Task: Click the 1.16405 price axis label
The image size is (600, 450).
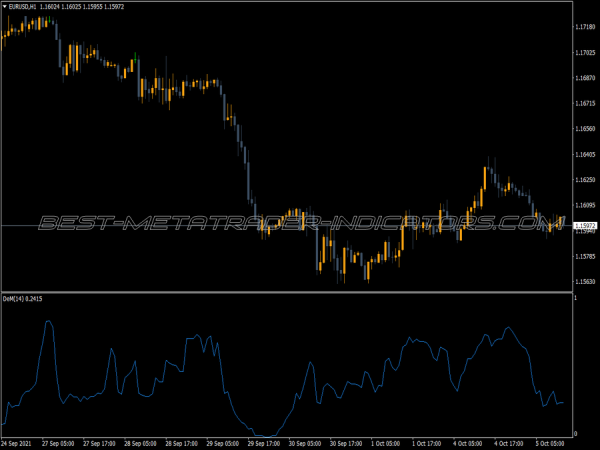Action: 586,155
